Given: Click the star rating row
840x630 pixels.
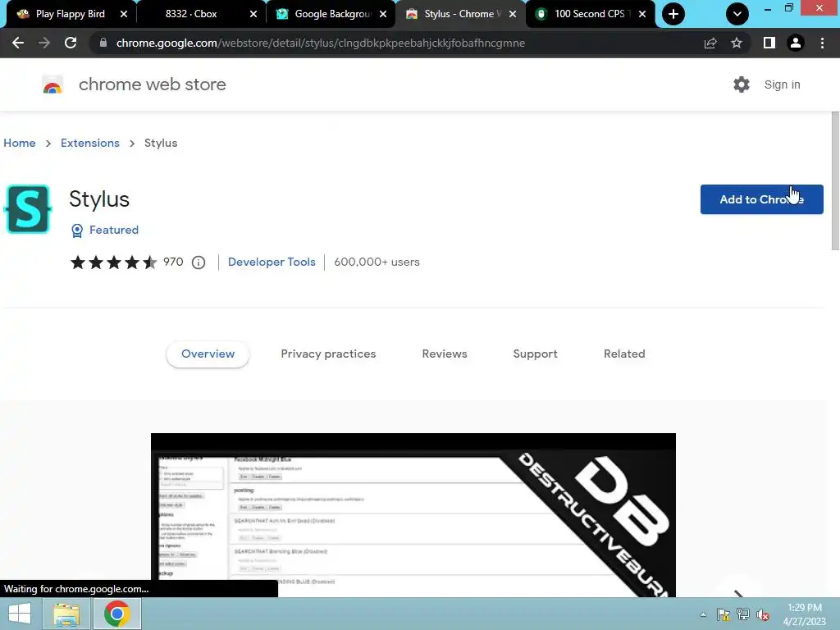Looking at the screenshot, I should [113, 262].
